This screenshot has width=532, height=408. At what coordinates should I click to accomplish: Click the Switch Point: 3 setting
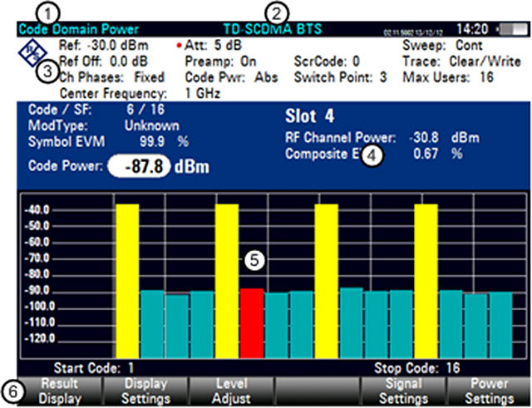point(340,77)
